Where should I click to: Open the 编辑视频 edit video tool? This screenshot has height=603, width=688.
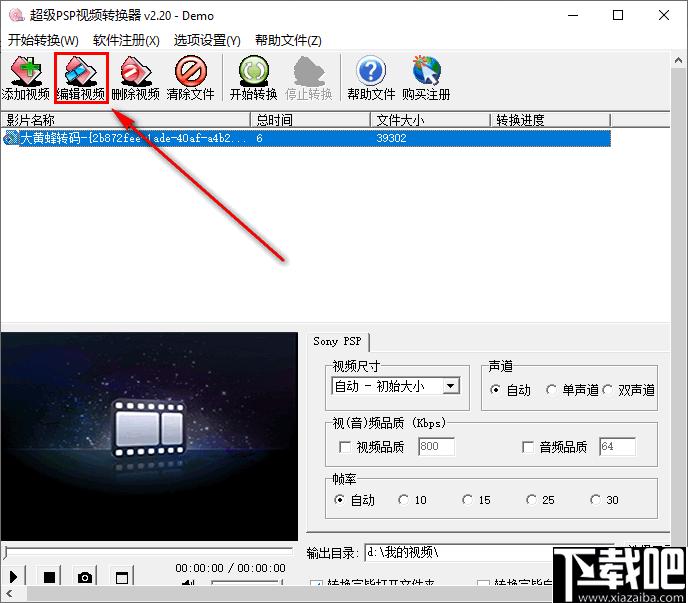tap(81, 79)
